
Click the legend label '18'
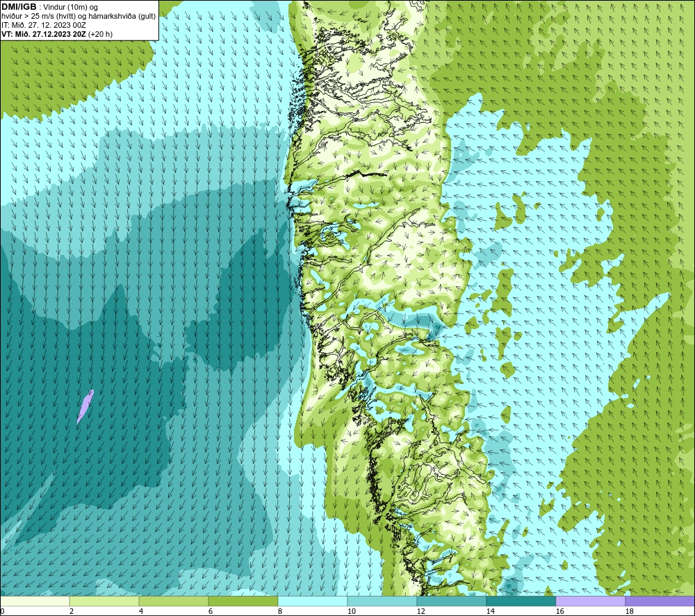pos(629,611)
